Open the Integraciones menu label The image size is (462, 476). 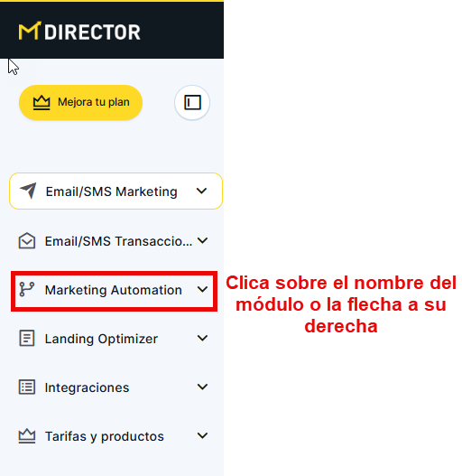point(87,387)
